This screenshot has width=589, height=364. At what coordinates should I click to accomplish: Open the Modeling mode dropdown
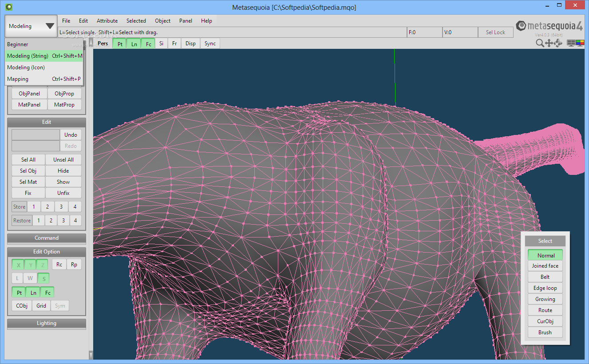(31, 26)
